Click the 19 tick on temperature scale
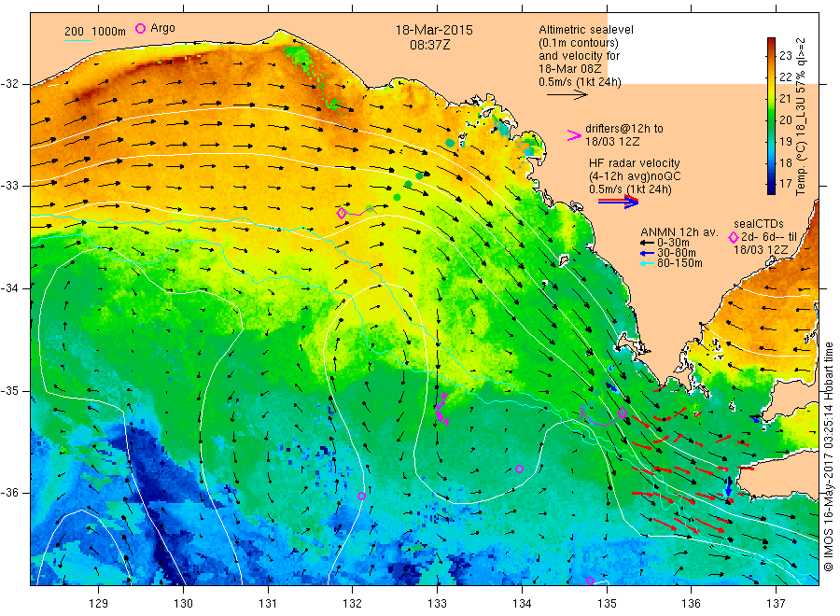The image size is (840, 616). coord(786,142)
